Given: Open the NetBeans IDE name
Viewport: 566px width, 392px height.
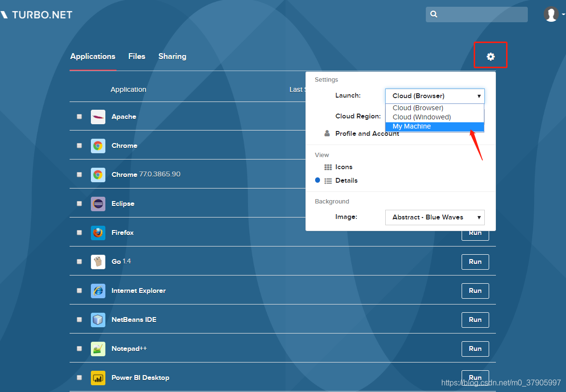Looking at the screenshot, I should [x=134, y=320].
